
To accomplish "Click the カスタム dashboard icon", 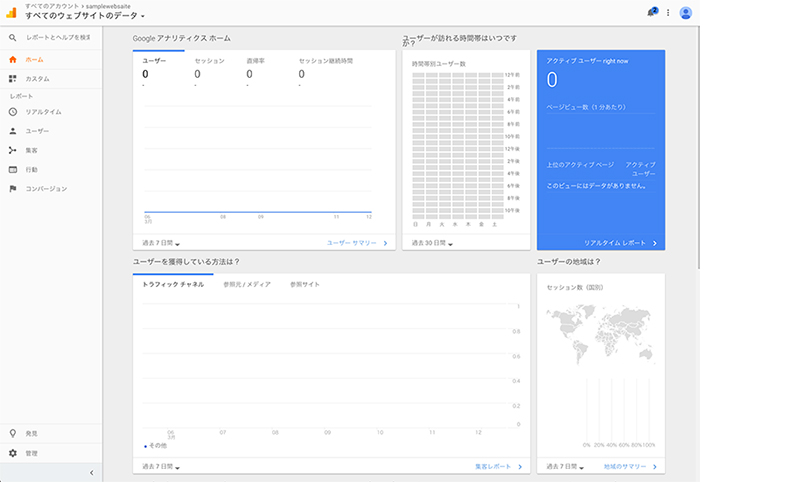I will 13,79.
